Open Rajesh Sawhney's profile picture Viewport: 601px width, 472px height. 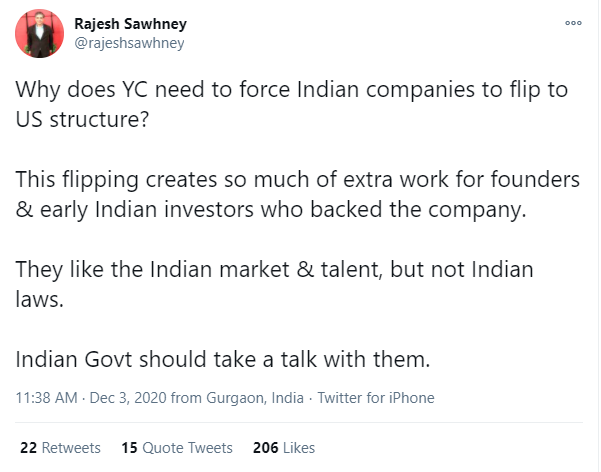tap(39, 34)
